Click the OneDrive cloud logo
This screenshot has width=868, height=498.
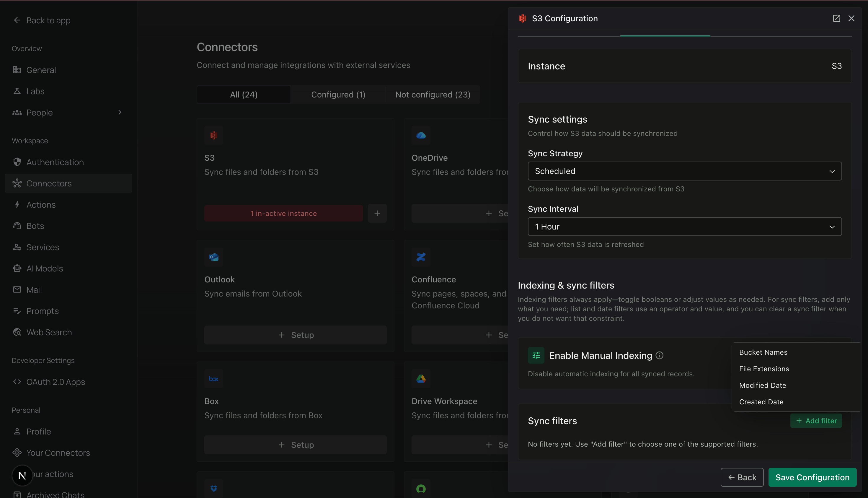[421, 135]
